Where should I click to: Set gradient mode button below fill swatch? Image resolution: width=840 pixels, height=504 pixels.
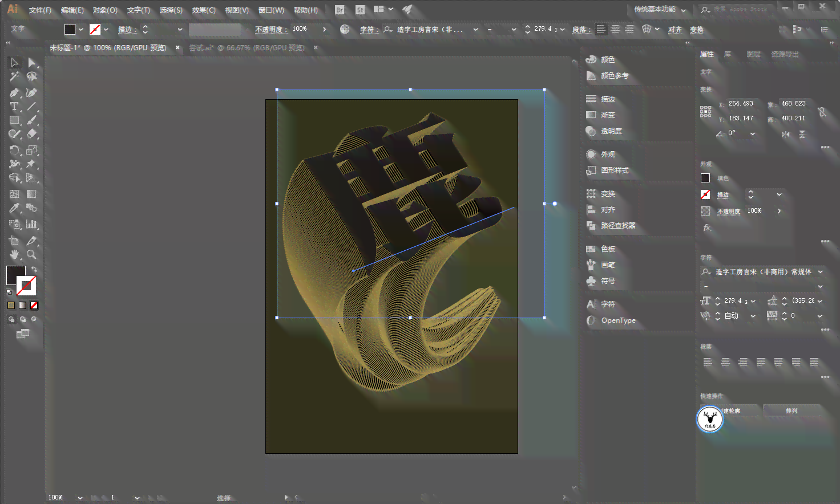pos(23,306)
